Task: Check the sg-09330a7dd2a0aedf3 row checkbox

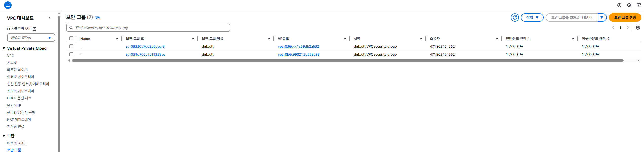Action: (x=71, y=46)
